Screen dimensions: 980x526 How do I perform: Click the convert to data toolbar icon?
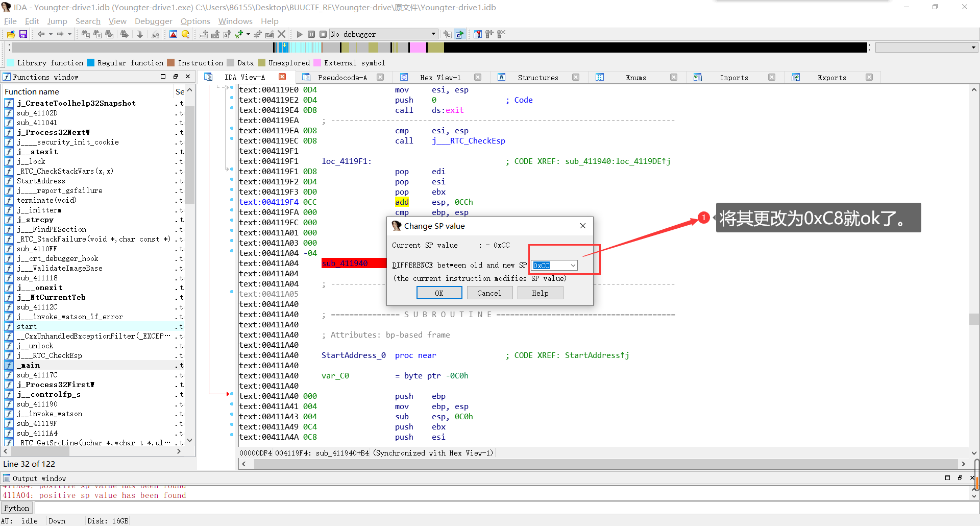215,34
